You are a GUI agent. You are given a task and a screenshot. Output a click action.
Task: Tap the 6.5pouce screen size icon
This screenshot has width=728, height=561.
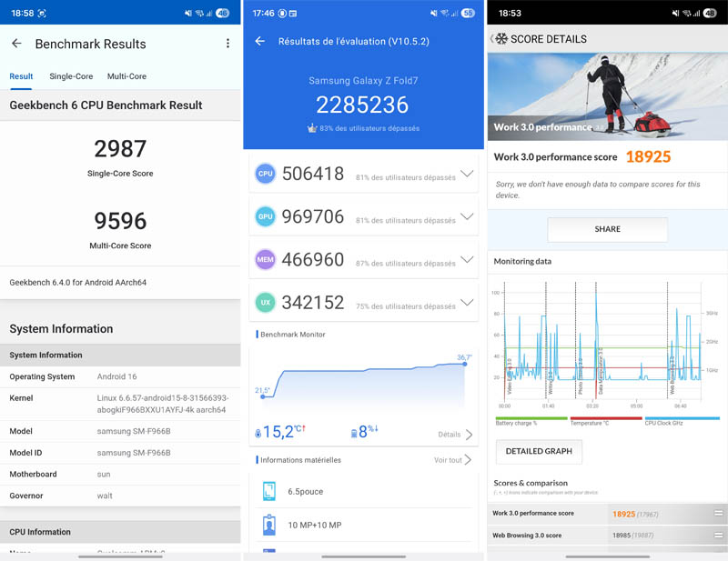(x=269, y=492)
